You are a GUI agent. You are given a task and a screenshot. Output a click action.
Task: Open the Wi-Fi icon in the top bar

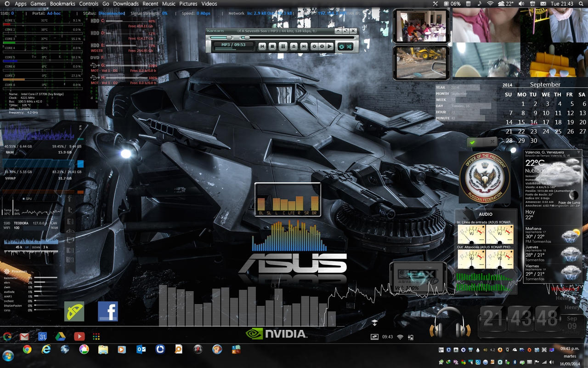[490, 4]
